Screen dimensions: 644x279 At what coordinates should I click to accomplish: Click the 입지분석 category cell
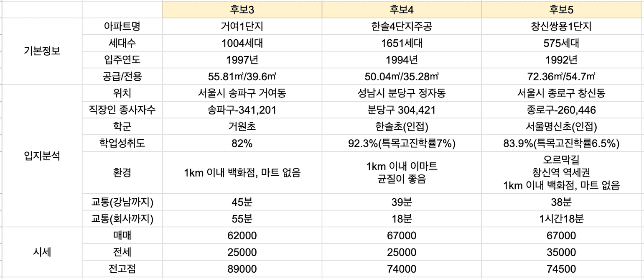[42, 156]
